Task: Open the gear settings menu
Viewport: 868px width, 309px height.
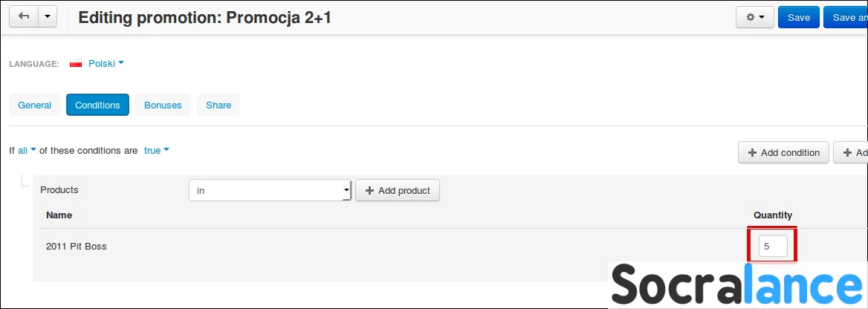Action: (x=754, y=17)
